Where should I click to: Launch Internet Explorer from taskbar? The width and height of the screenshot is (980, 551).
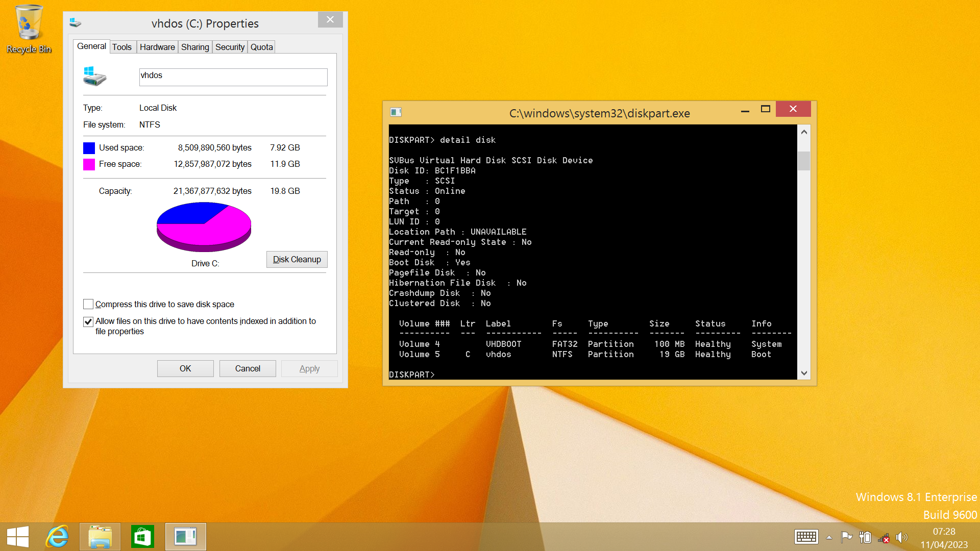tap(58, 537)
